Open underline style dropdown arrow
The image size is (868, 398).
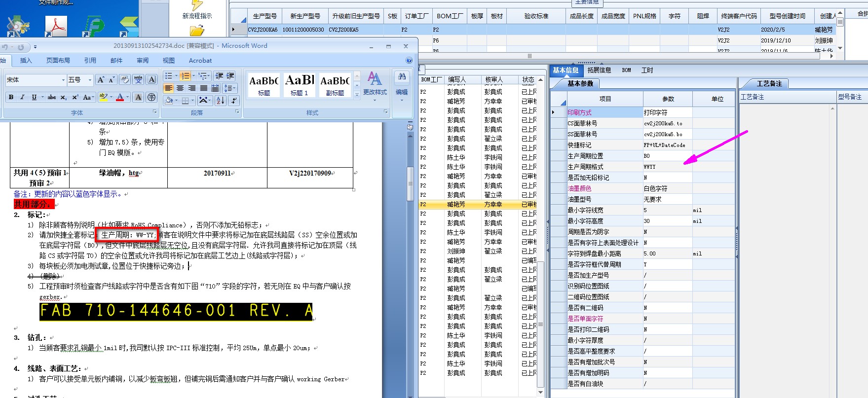(42, 97)
